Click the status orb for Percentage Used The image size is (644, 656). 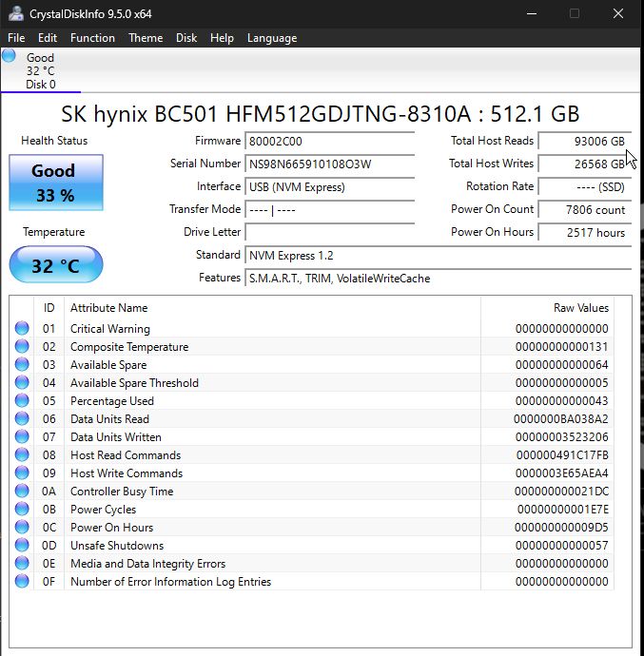coord(22,400)
